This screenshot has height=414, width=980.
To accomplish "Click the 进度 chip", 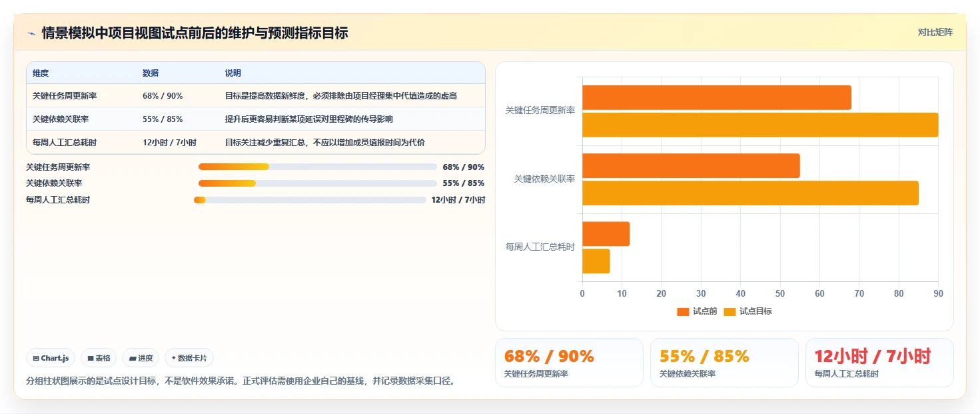I will (x=141, y=358).
